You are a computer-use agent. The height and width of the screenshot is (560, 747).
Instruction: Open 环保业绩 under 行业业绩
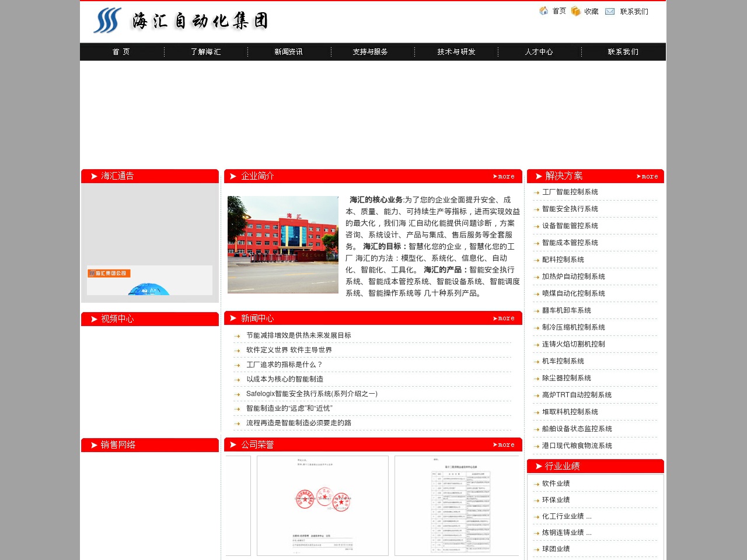[x=556, y=500]
